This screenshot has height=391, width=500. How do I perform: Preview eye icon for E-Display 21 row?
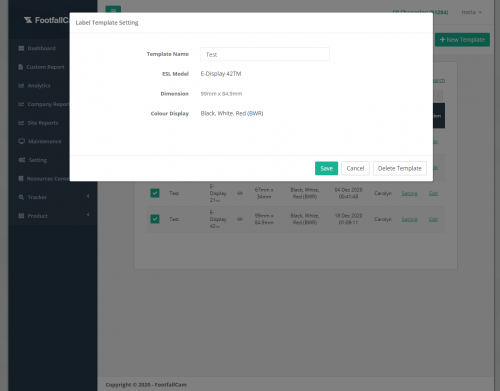(x=240, y=193)
